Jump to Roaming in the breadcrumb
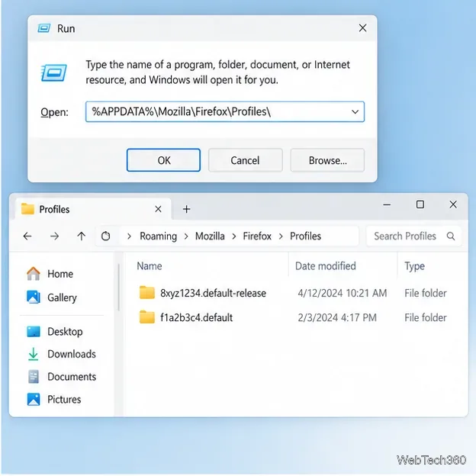Screen dimensions: 476x476 [x=158, y=236]
